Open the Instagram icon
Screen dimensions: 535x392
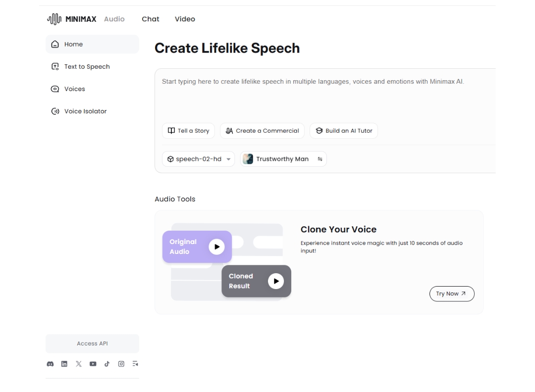(x=121, y=364)
